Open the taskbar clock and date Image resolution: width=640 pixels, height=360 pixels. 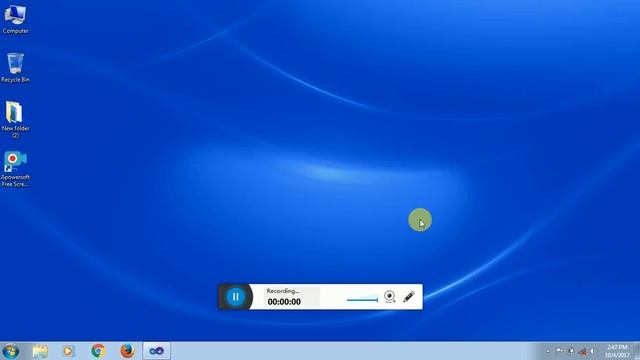click(x=617, y=351)
